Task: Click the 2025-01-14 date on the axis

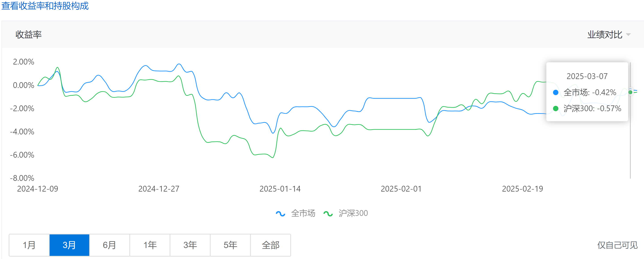Action: pos(280,189)
